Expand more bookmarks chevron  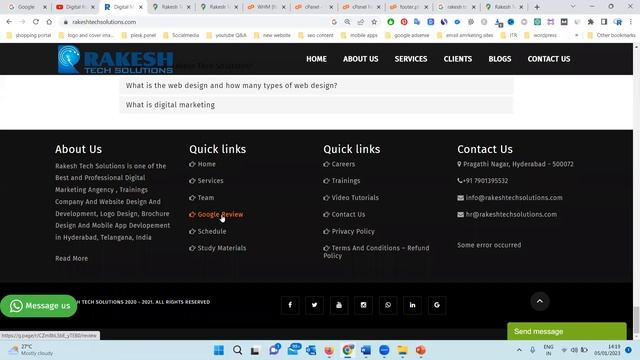[x=576, y=36]
